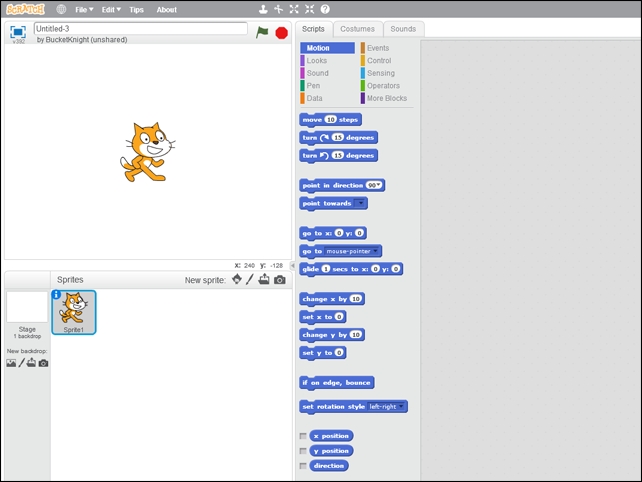The image size is (642, 482).
Task: Open the Tips menu item
Action: pos(136,9)
